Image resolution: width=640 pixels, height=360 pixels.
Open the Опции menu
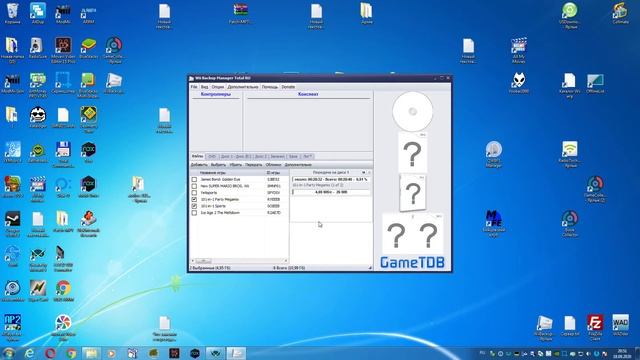click(218, 87)
